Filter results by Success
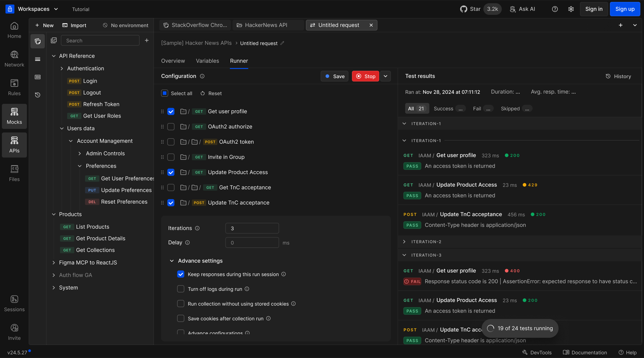This screenshot has width=644, height=358. click(449, 109)
